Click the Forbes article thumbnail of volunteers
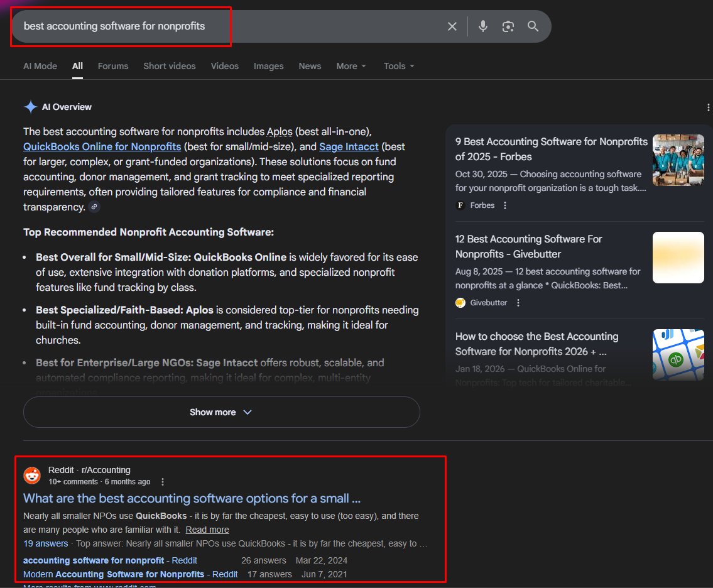 coord(678,160)
